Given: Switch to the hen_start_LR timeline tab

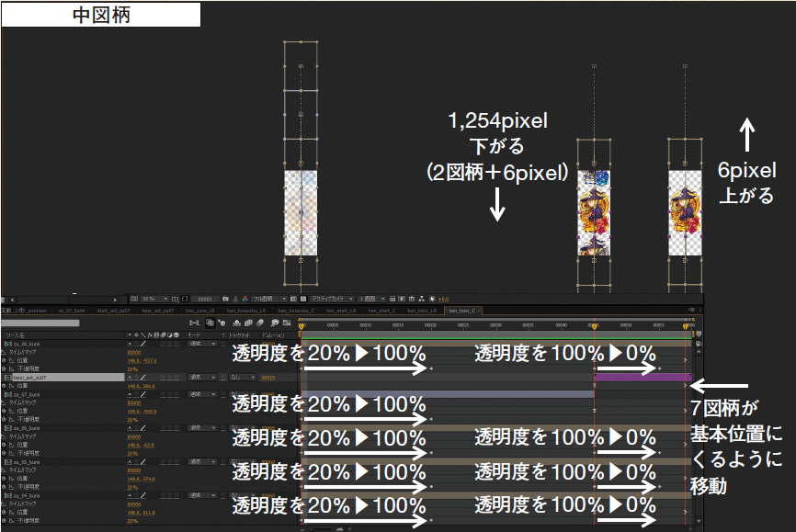Looking at the screenshot, I should pos(341,311).
